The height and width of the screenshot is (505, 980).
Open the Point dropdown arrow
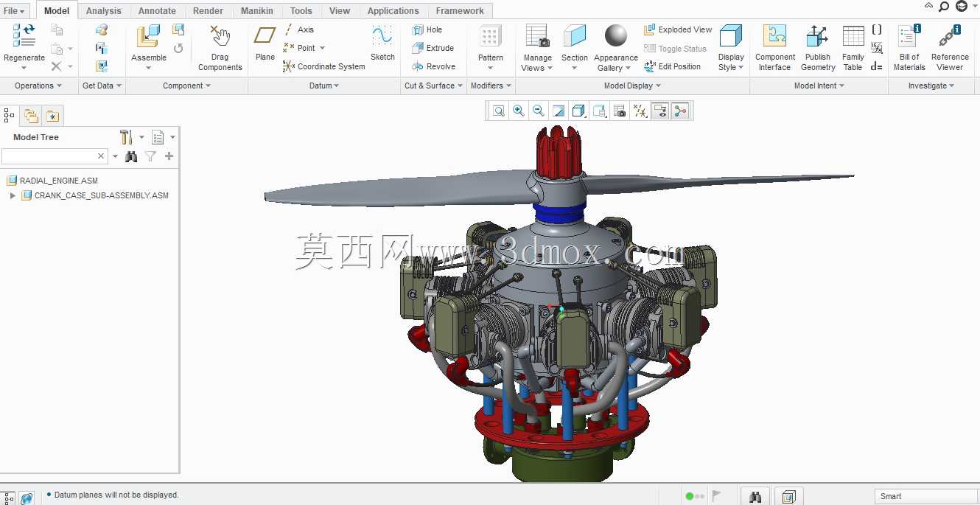[322, 48]
